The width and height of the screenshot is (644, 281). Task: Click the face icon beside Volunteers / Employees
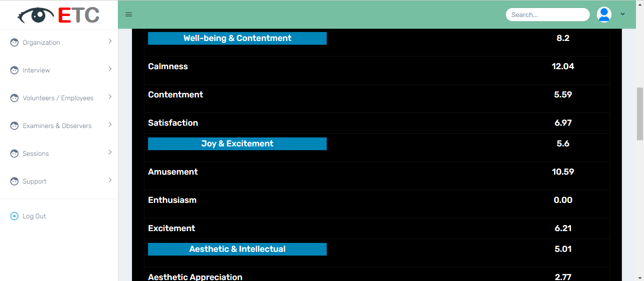(14, 98)
